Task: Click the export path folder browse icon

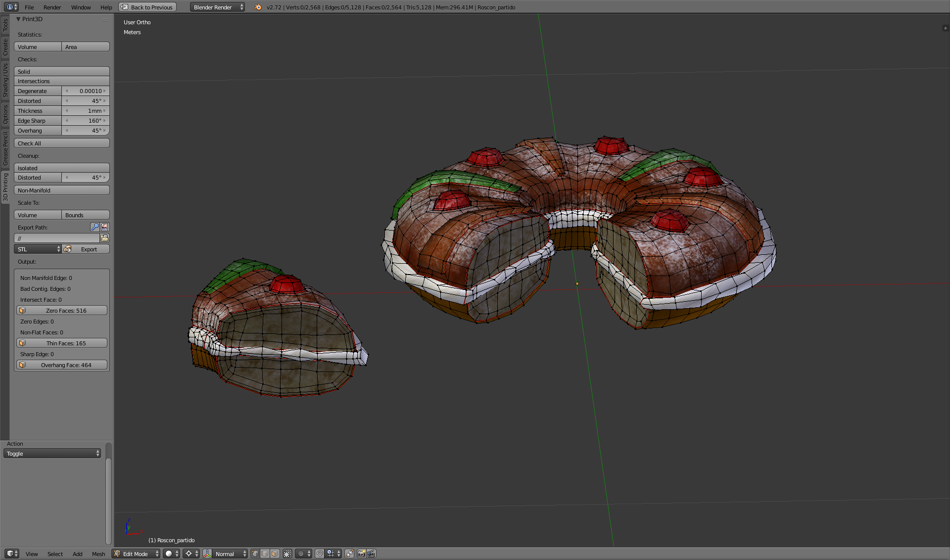Action: (104, 238)
